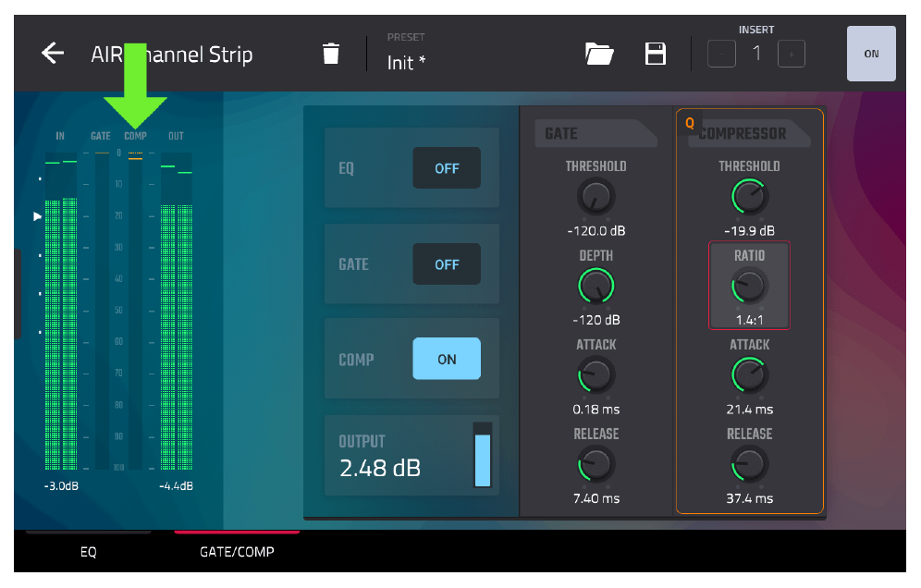This screenshot has height=588, width=921.
Task: Select the Compressor RELEASE knob
Action: point(750,465)
